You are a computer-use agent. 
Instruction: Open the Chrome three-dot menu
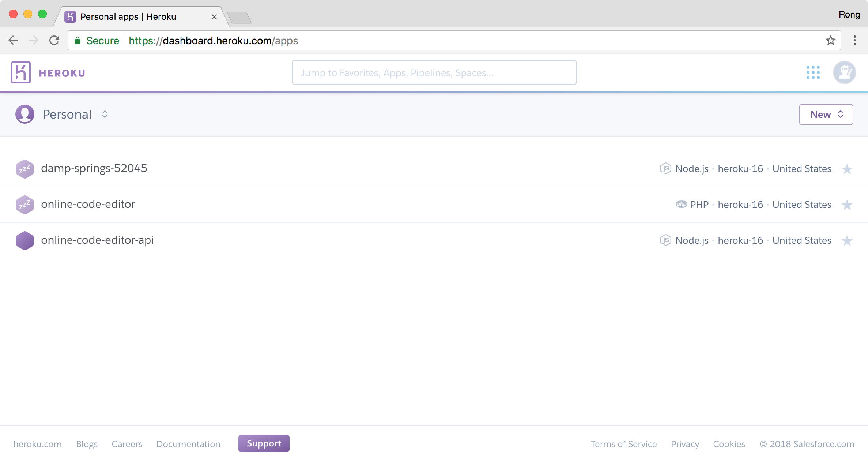tap(855, 40)
